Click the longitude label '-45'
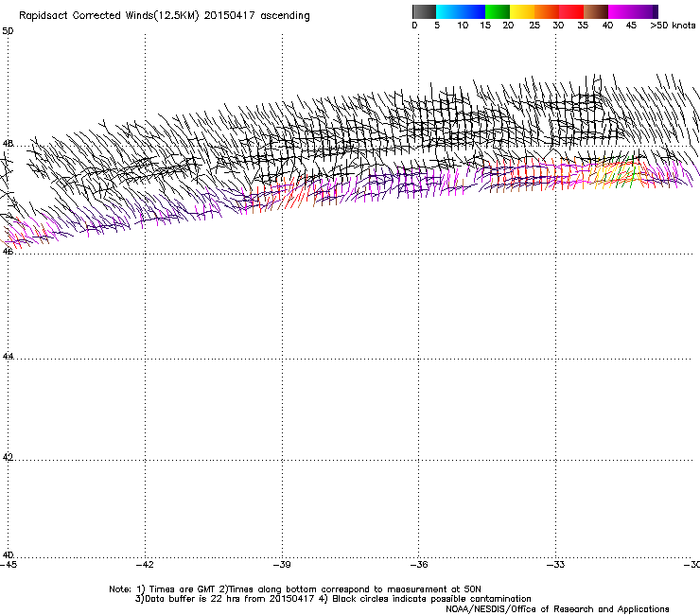Viewport: 700px width, 615px height. tap(9, 565)
